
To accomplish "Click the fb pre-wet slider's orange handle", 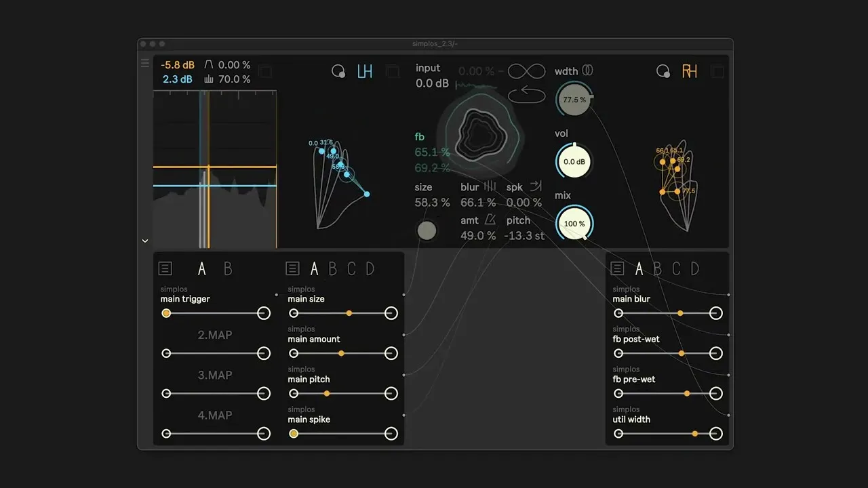I will point(687,393).
